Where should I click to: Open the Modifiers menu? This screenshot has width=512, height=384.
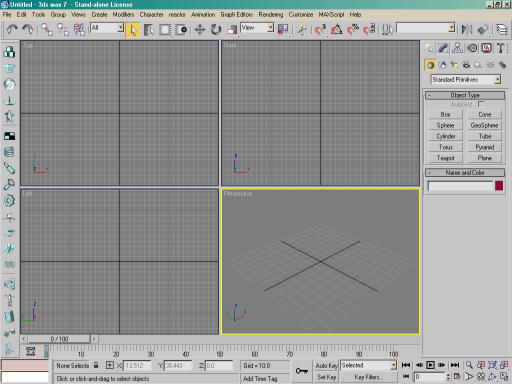pyautogui.click(x=123, y=14)
